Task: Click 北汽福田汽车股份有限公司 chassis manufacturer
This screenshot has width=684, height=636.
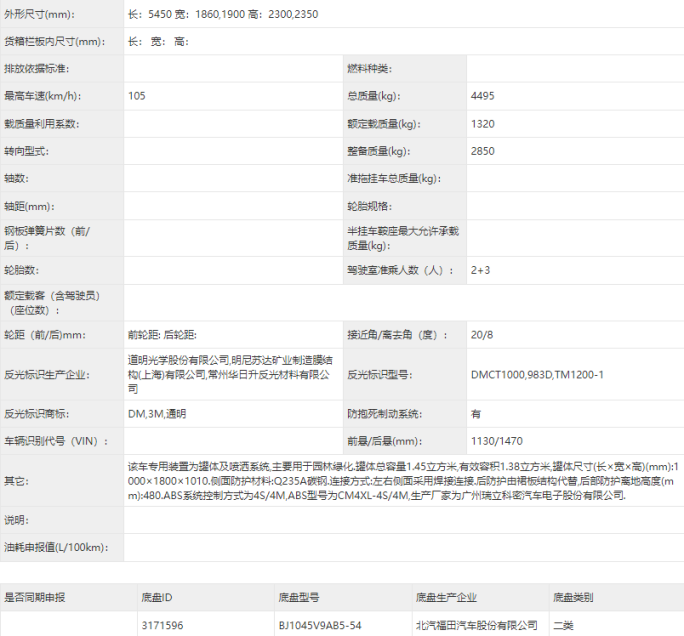Action: tap(477, 625)
